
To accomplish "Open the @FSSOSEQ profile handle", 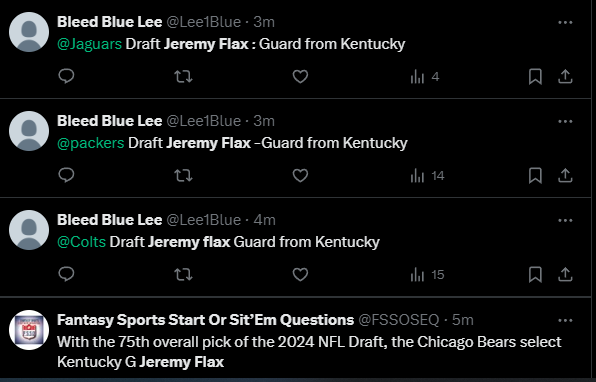I will tap(399, 320).
